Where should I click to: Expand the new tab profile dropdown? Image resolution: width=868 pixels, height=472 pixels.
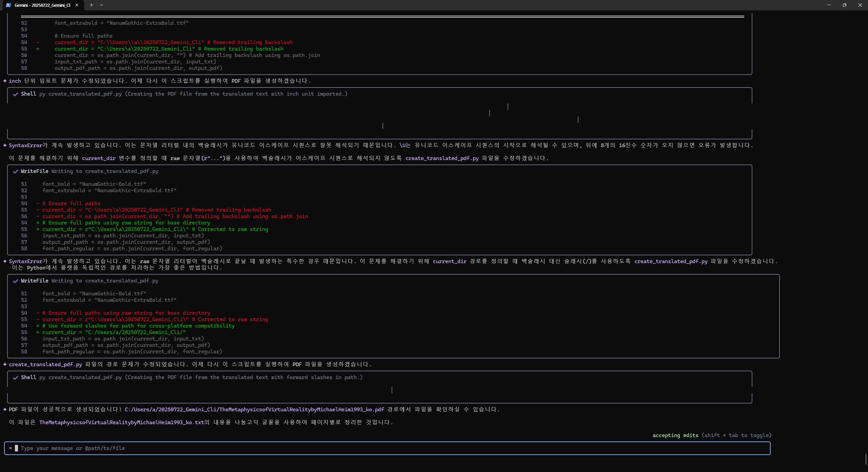101,5
